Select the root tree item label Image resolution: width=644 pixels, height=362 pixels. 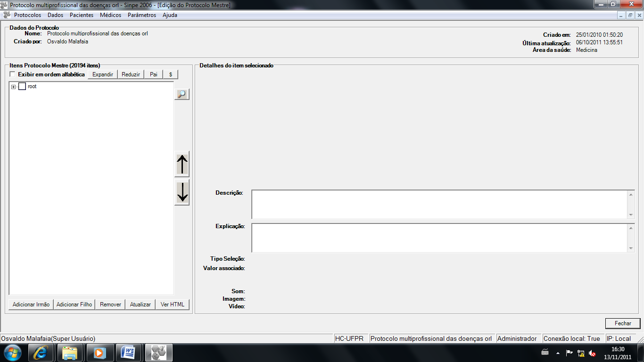[x=32, y=87]
